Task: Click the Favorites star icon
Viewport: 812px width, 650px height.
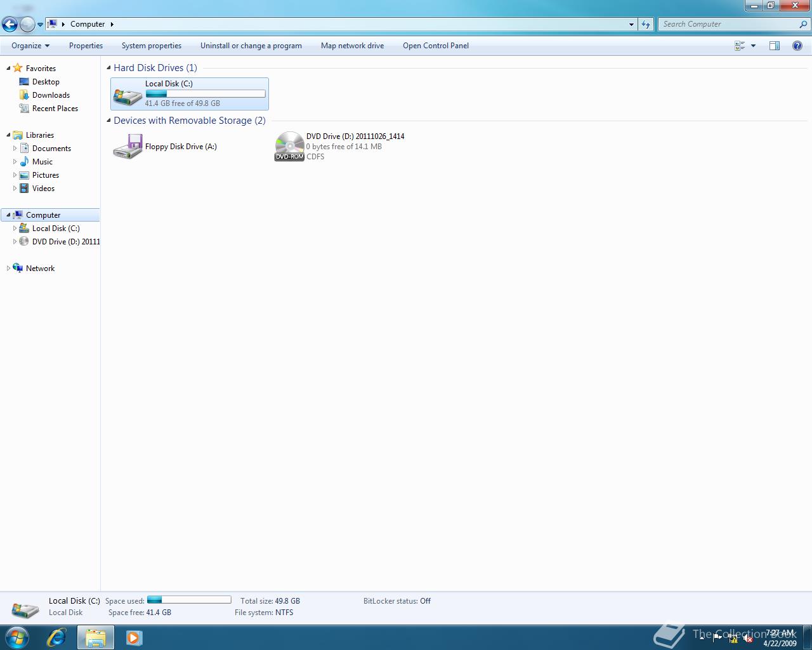Action: 18,68
